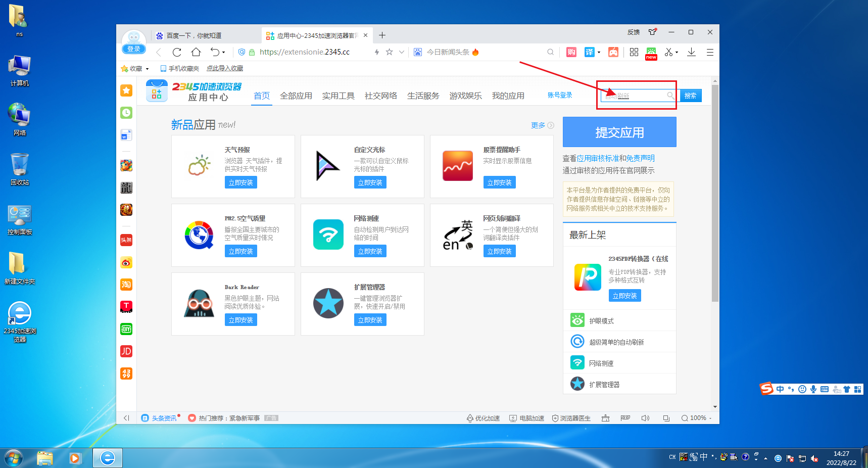
Task: Click the 提交应用 button
Action: click(619, 132)
